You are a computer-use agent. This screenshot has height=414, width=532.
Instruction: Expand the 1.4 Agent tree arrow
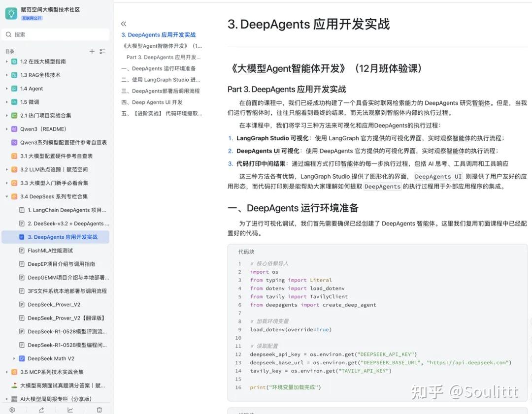click(x=6, y=89)
